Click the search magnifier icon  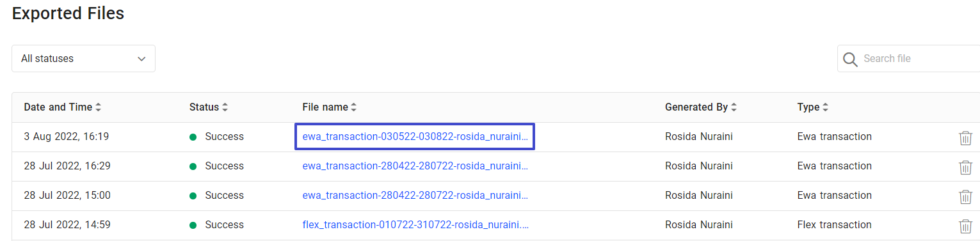850,59
